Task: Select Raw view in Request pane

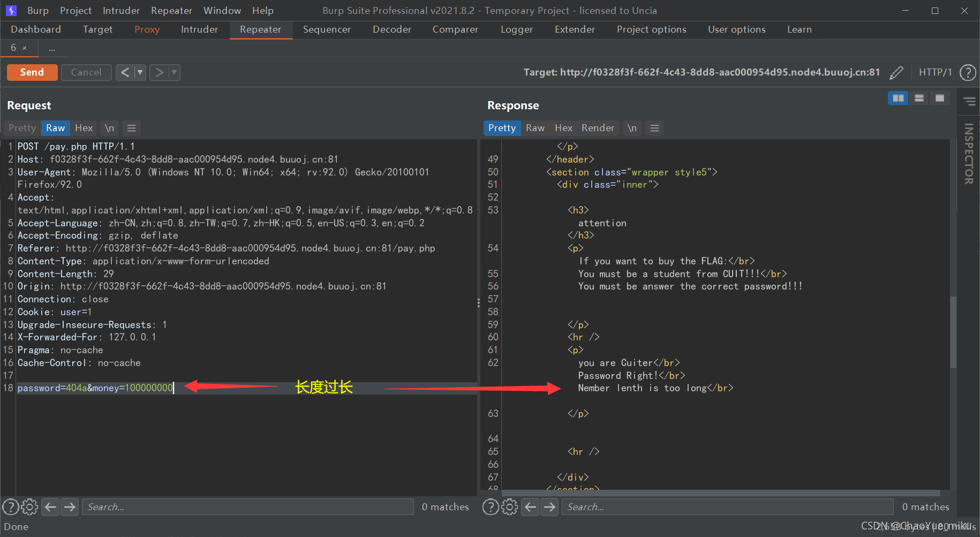Action: pyautogui.click(x=55, y=128)
